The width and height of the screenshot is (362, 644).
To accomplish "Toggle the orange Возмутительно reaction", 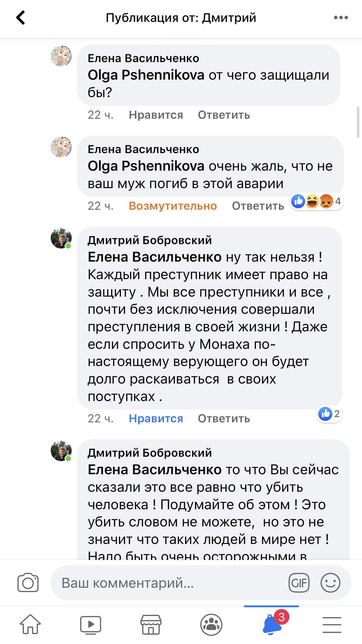I will click(173, 206).
